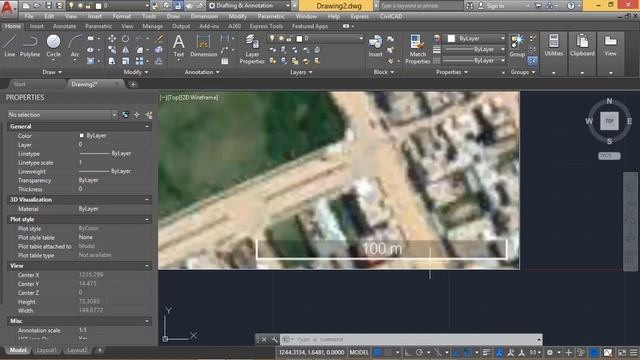The image size is (640, 360).
Task: Click the Insert block icon
Action: [x=375, y=46]
